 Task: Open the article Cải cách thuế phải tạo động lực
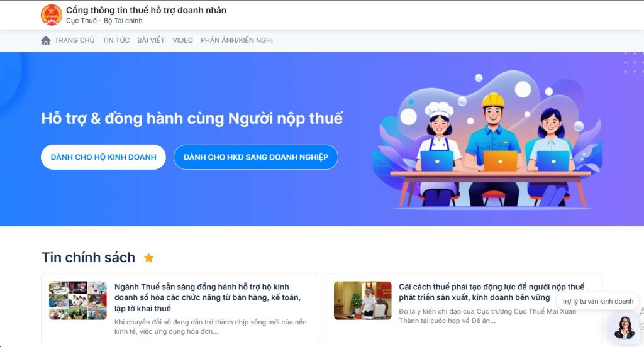[x=492, y=292]
